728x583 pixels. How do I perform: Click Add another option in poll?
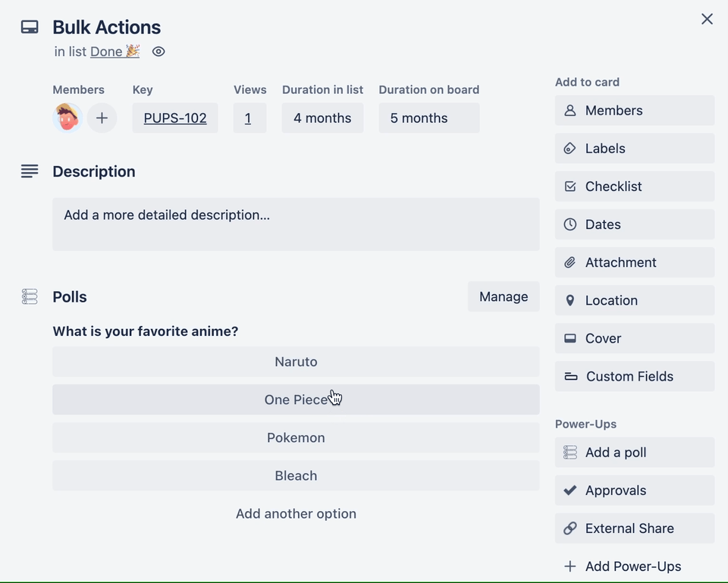(x=296, y=513)
